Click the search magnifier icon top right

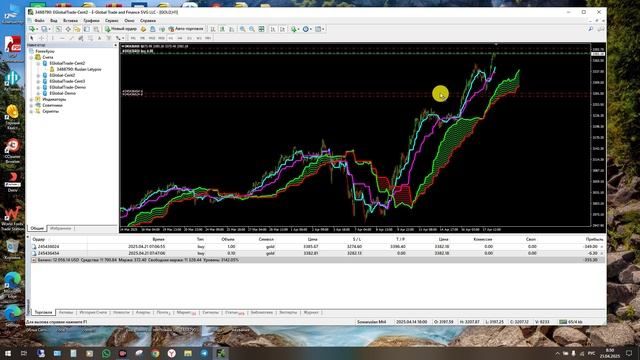[x=591, y=29]
